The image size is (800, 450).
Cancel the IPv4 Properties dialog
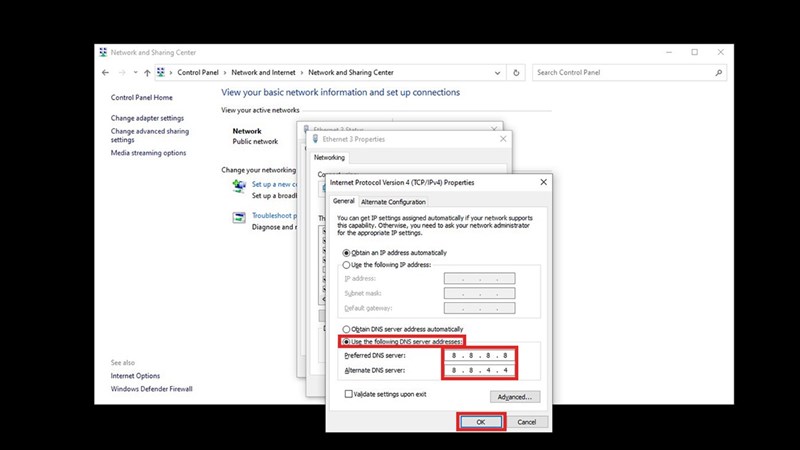[x=526, y=422]
